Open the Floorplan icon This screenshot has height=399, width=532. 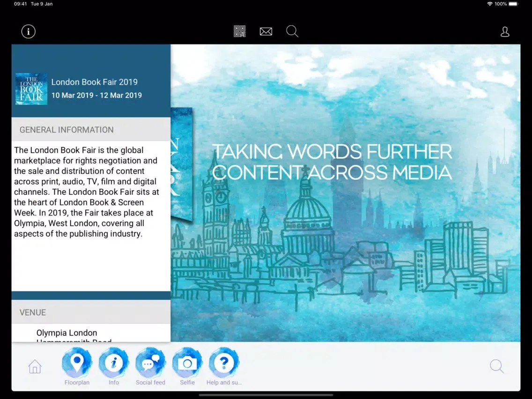[x=77, y=366]
